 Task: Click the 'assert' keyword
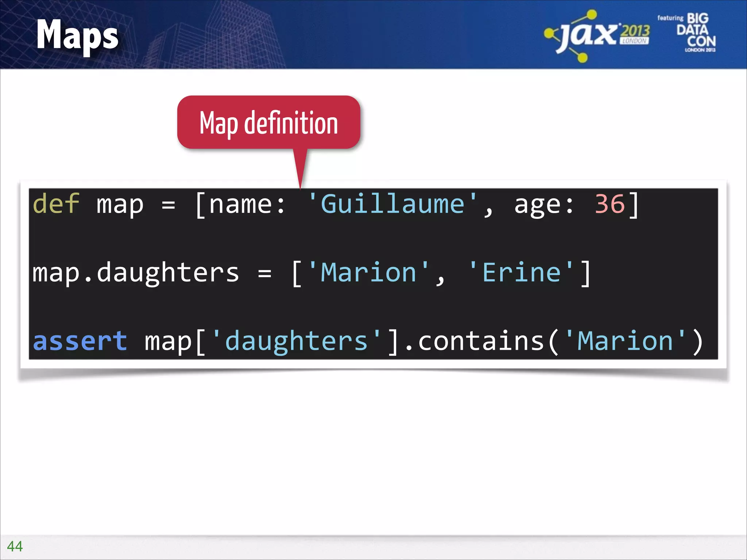coord(80,341)
